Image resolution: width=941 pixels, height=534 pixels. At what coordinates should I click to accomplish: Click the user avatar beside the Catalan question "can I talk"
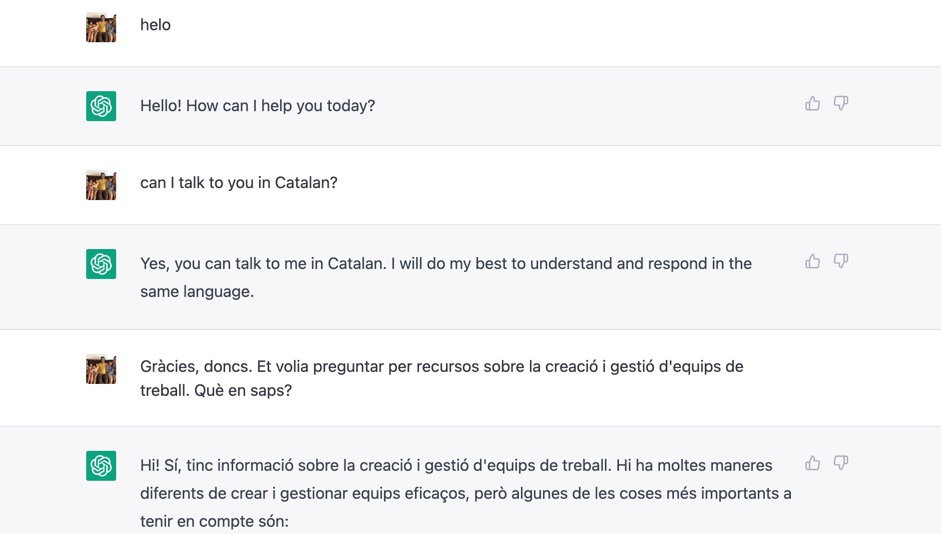pos(101,185)
